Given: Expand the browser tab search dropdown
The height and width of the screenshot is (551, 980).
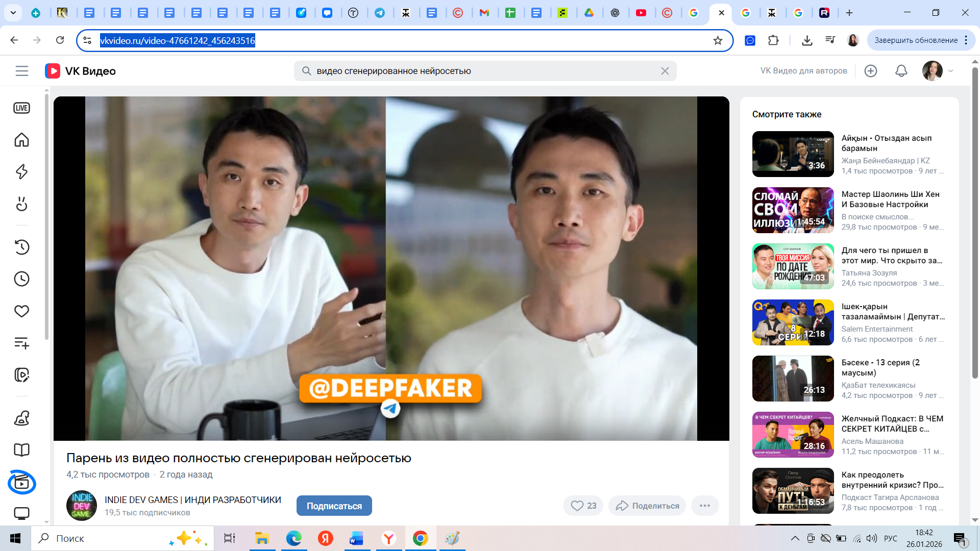Looking at the screenshot, I should [x=13, y=13].
